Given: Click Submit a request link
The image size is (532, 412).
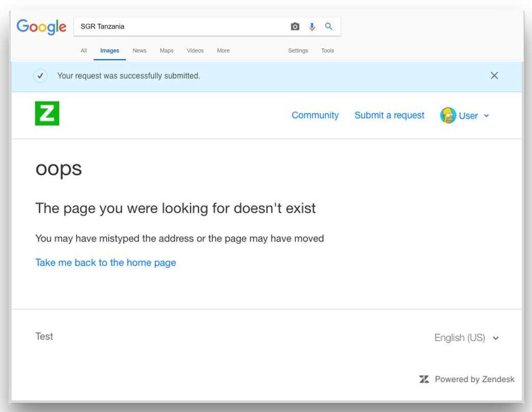Looking at the screenshot, I should point(389,115).
